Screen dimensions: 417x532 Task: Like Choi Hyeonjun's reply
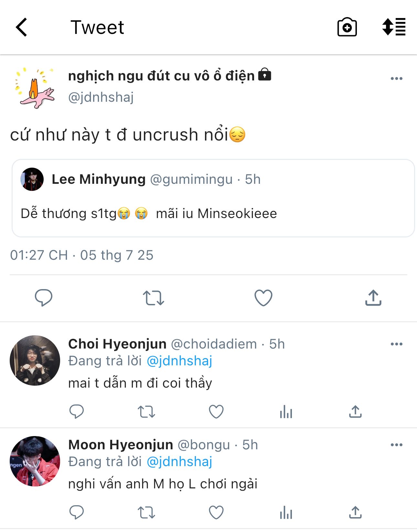[x=216, y=412]
